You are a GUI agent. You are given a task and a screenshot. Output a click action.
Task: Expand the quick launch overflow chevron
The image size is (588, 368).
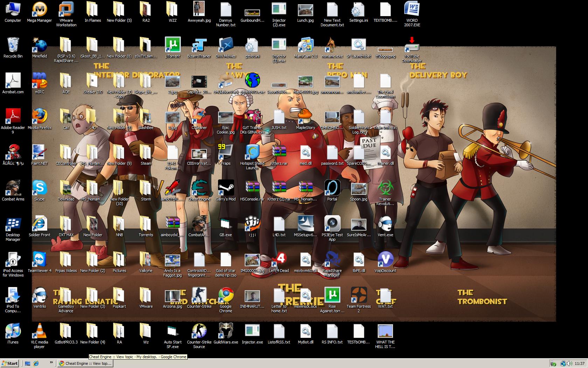pos(51,362)
